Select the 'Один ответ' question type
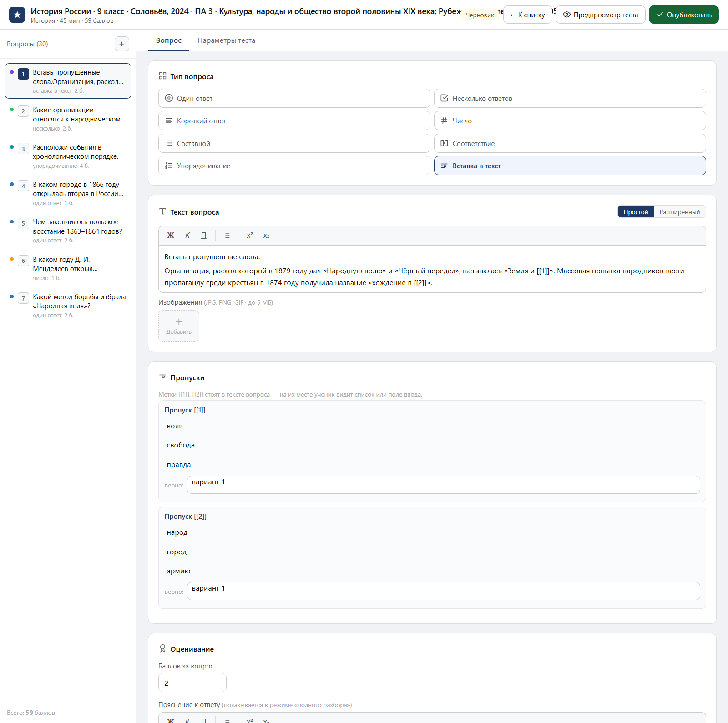 point(294,98)
